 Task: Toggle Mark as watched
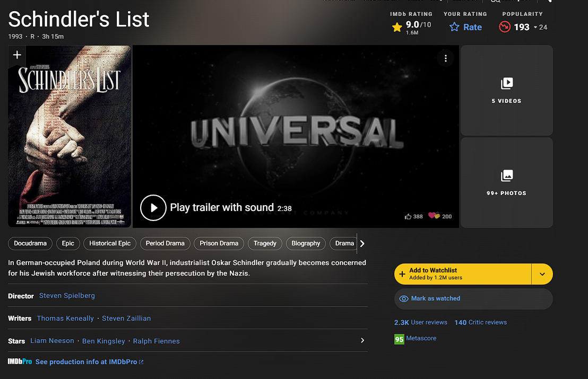click(x=473, y=298)
